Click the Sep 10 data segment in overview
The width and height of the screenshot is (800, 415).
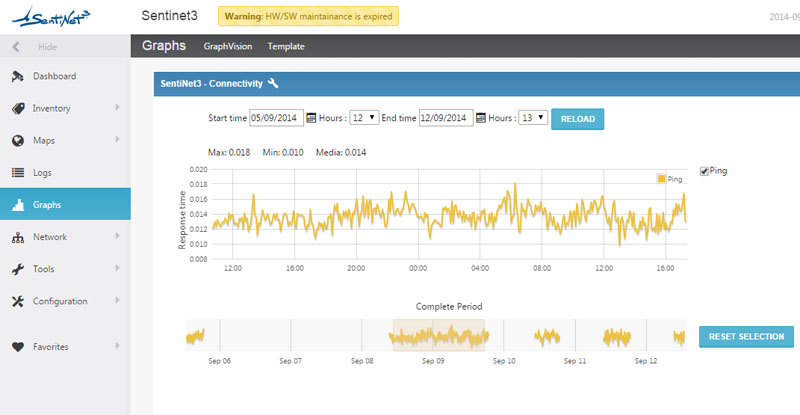(547, 336)
